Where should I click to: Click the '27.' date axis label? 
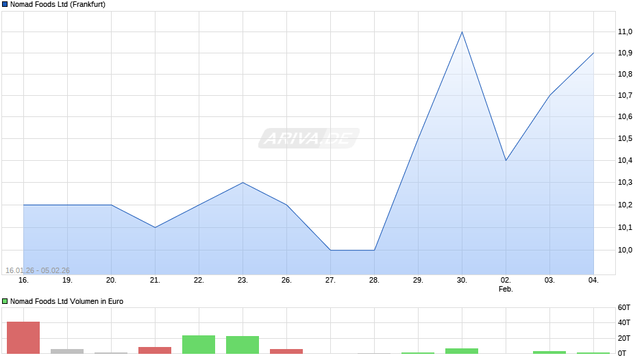tap(331, 281)
